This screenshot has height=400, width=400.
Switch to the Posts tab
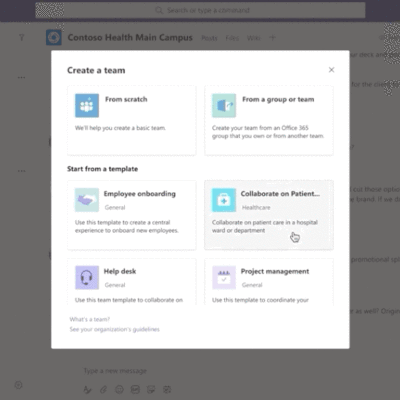[209, 38]
